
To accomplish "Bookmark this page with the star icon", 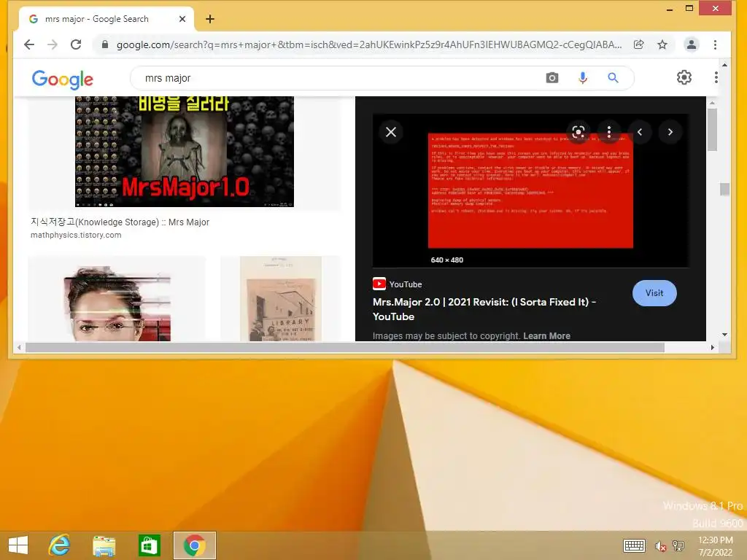I will click(662, 44).
